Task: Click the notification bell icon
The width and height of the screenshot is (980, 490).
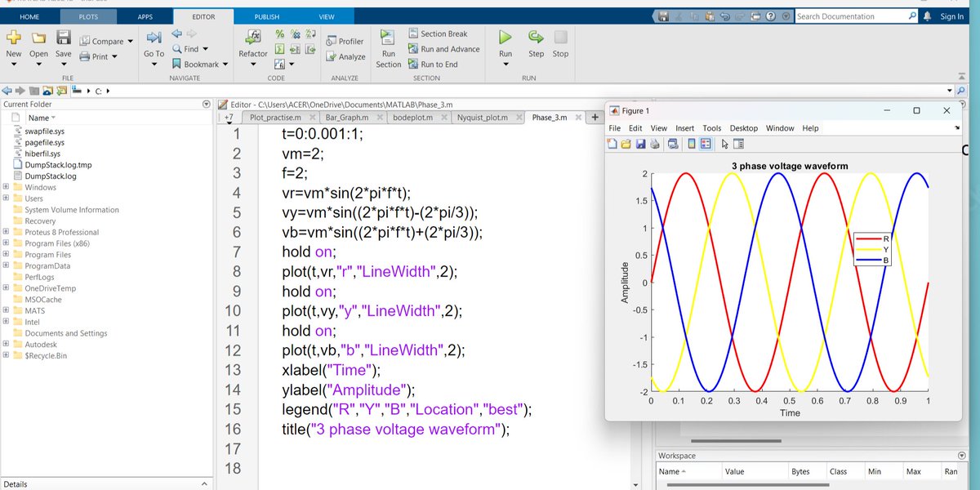Action: (927, 16)
